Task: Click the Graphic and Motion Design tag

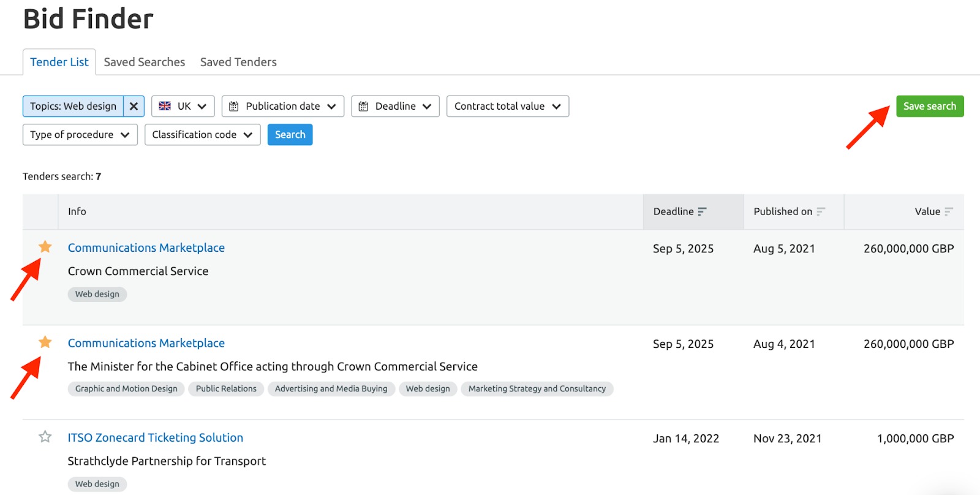Action: click(x=126, y=388)
